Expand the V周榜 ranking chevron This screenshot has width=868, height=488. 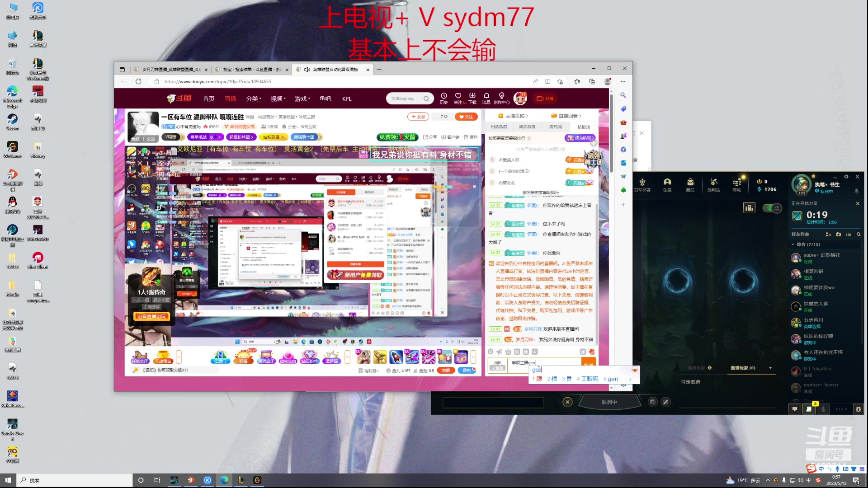[x=182, y=137]
